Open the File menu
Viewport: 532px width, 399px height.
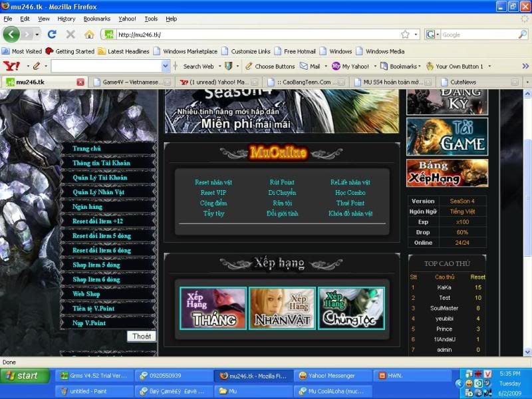coord(8,19)
